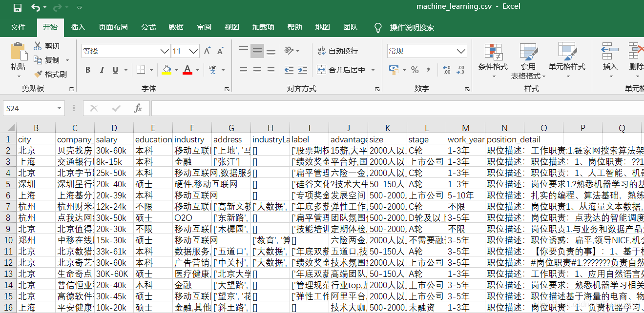This screenshot has height=313, width=644.
Task: Open the 字体 group dialog launcher
Action: (x=227, y=89)
